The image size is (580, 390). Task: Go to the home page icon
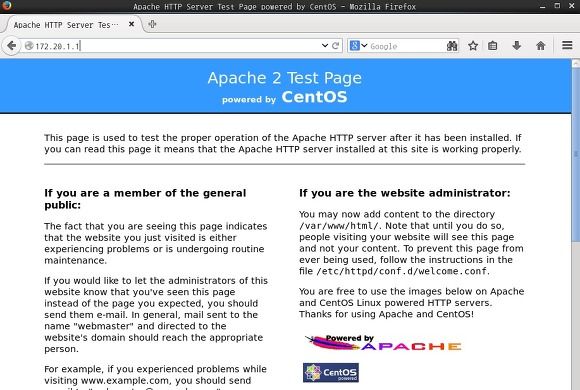coord(541,46)
